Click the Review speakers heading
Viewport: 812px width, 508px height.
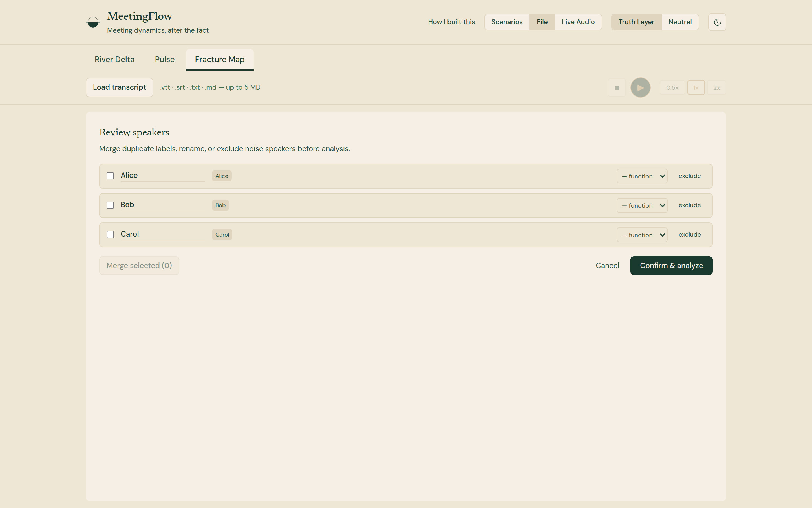point(134,132)
